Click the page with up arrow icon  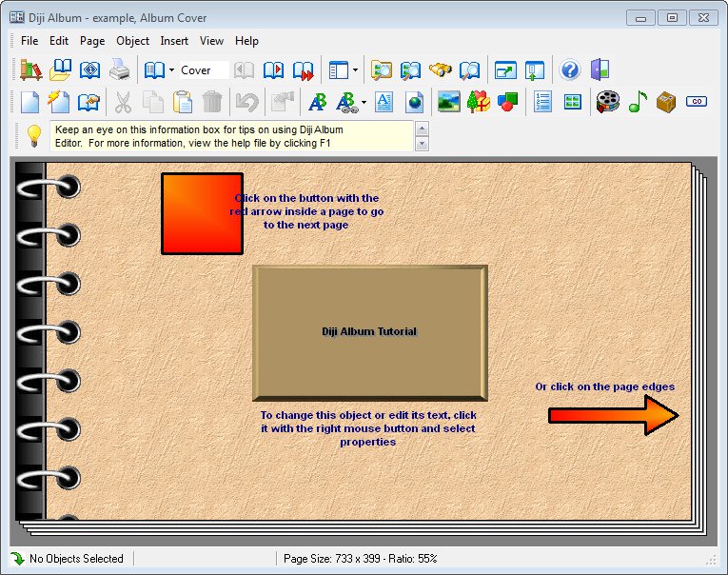(x=535, y=70)
